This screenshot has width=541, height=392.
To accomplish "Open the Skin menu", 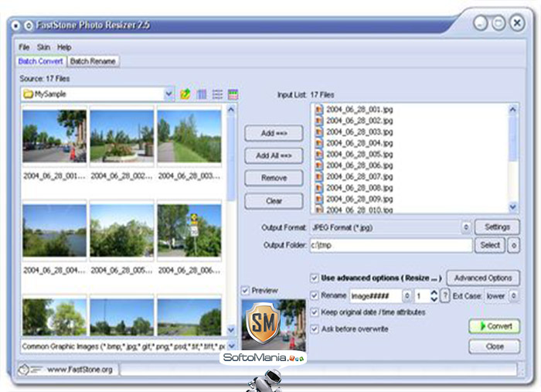I will [43, 47].
